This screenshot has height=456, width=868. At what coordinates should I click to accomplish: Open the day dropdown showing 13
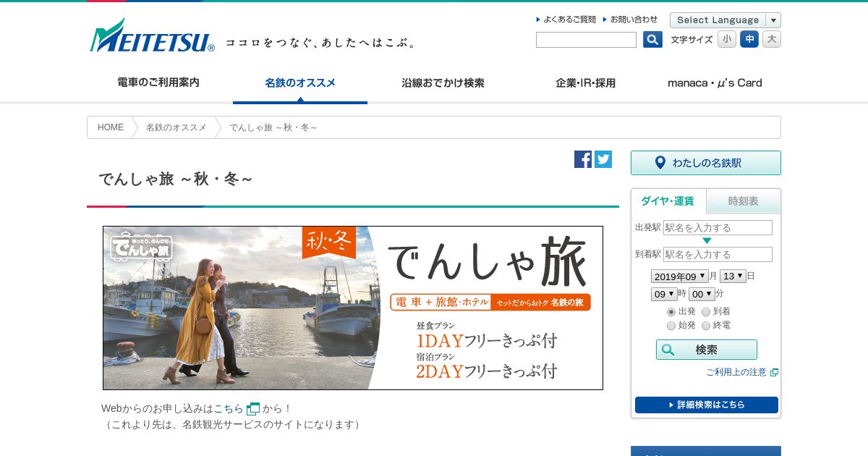point(733,276)
